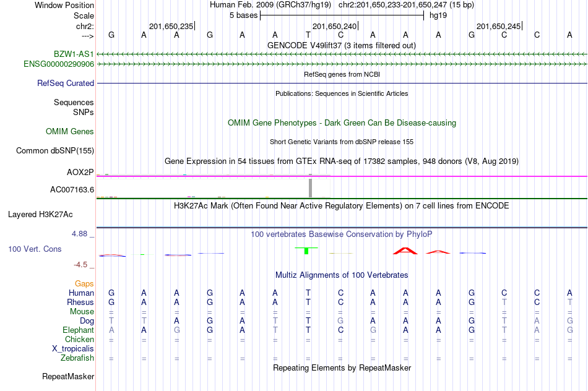Click the Scale track label
This screenshot has height=391, width=588.
[84, 15]
